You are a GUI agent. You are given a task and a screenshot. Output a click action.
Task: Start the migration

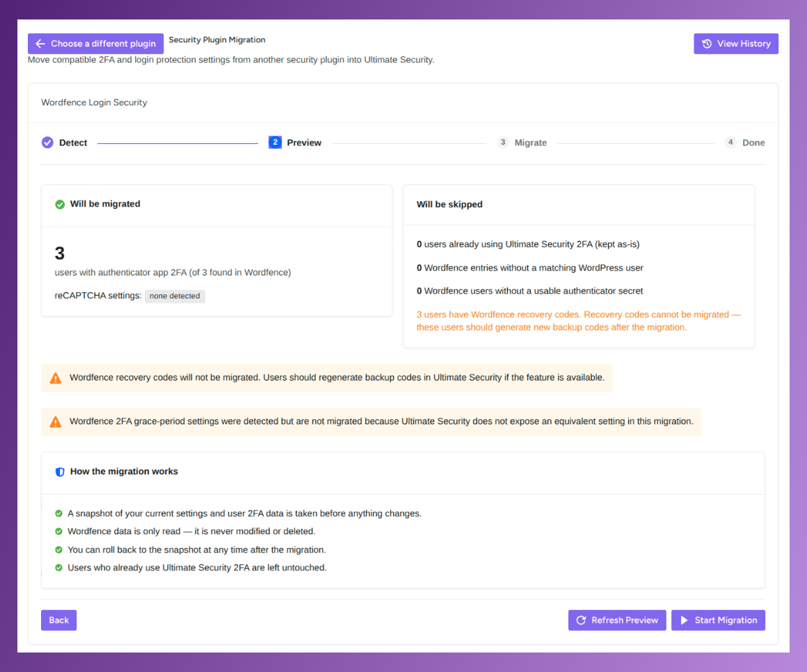pos(718,620)
